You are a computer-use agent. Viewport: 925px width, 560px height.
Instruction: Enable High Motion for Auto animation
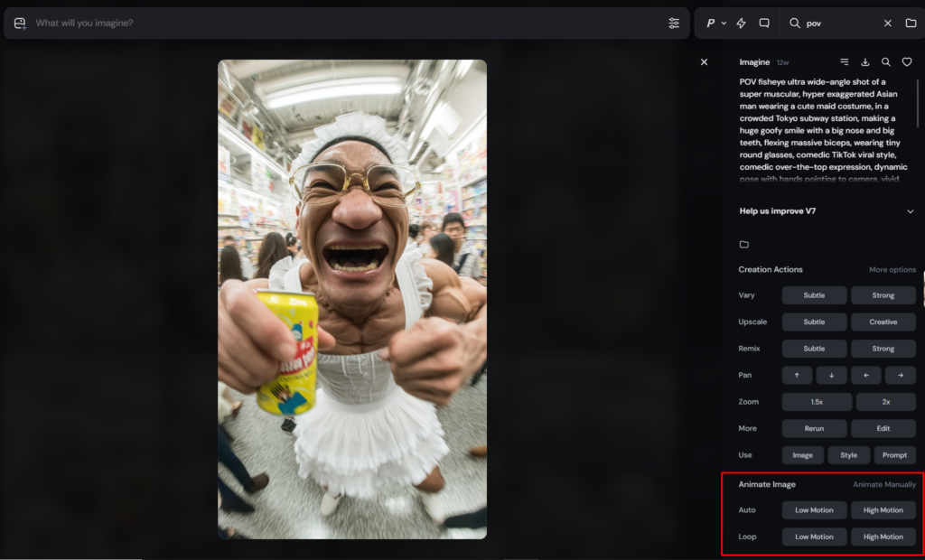883,509
